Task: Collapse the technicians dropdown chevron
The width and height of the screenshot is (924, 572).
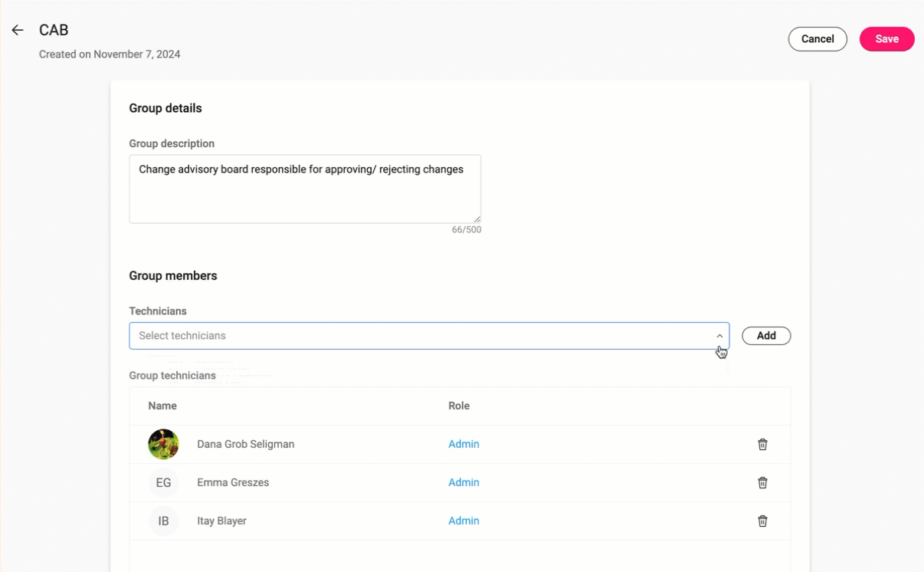Action: [719, 336]
